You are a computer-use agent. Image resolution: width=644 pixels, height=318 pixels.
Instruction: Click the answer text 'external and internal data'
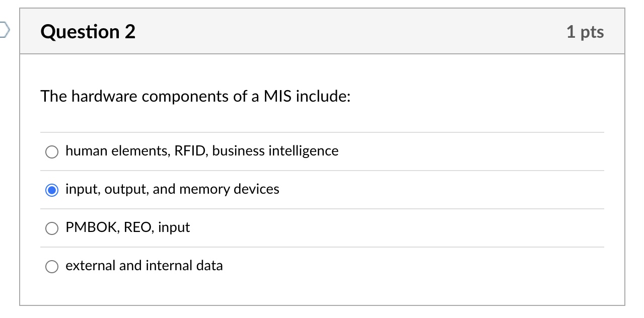pos(144,266)
